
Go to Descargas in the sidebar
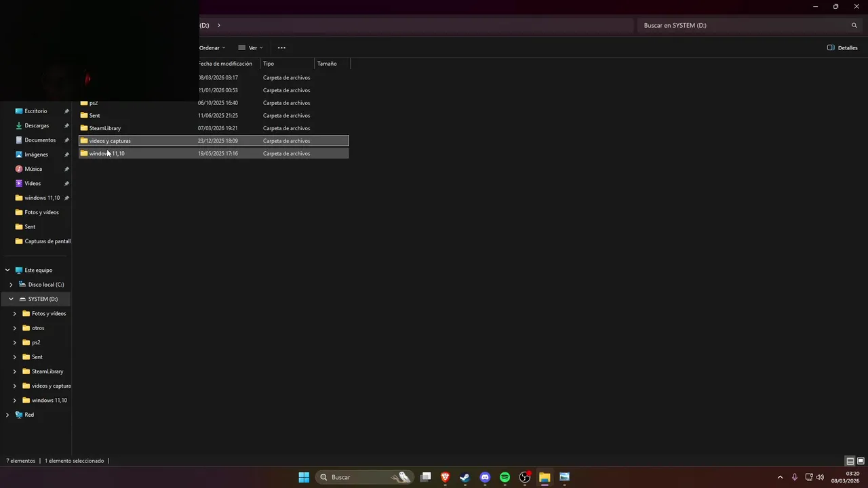tap(37, 125)
